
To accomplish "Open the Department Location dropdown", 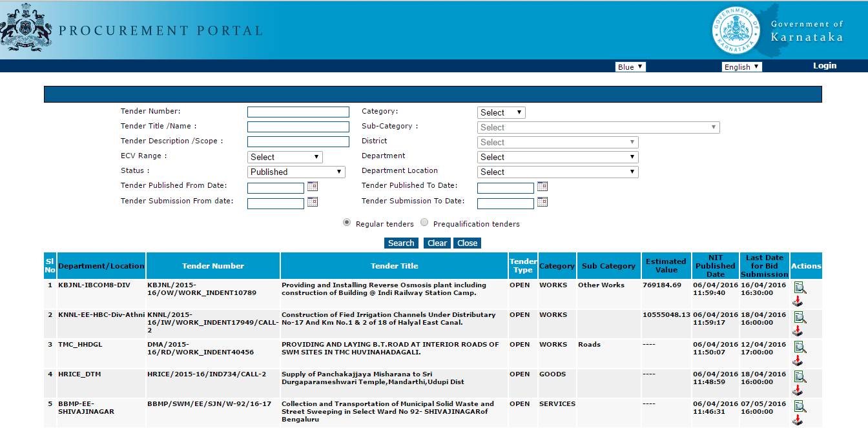I will [x=557, y=171].
